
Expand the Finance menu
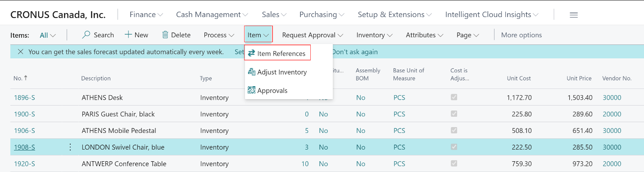pos(146,14)
